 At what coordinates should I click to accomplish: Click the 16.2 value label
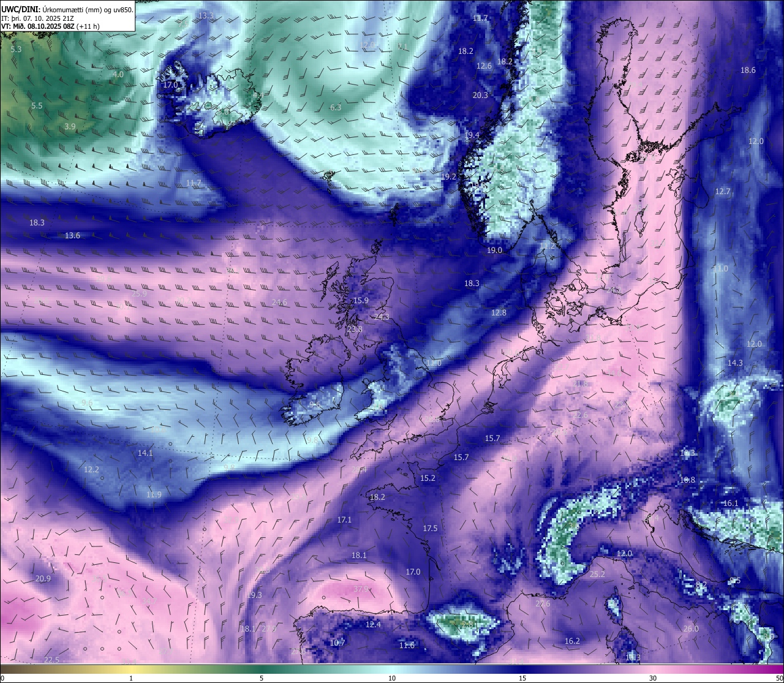click(x=572, y=641)
